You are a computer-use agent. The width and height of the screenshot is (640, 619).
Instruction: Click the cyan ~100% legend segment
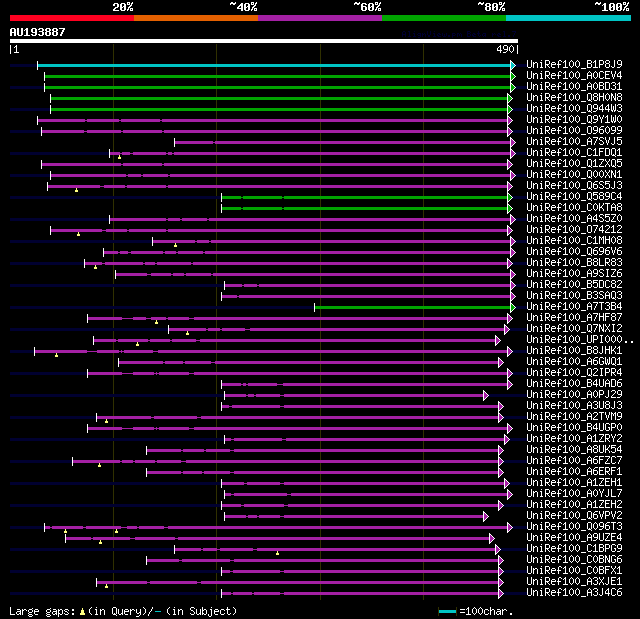pos(568,18)
